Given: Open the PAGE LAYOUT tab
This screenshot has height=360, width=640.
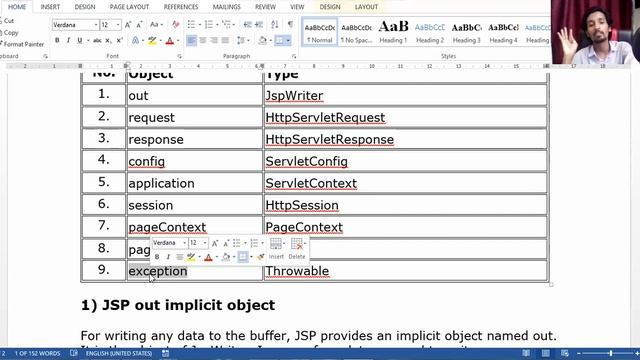Looking at the screenshot, I should (129, 7).
